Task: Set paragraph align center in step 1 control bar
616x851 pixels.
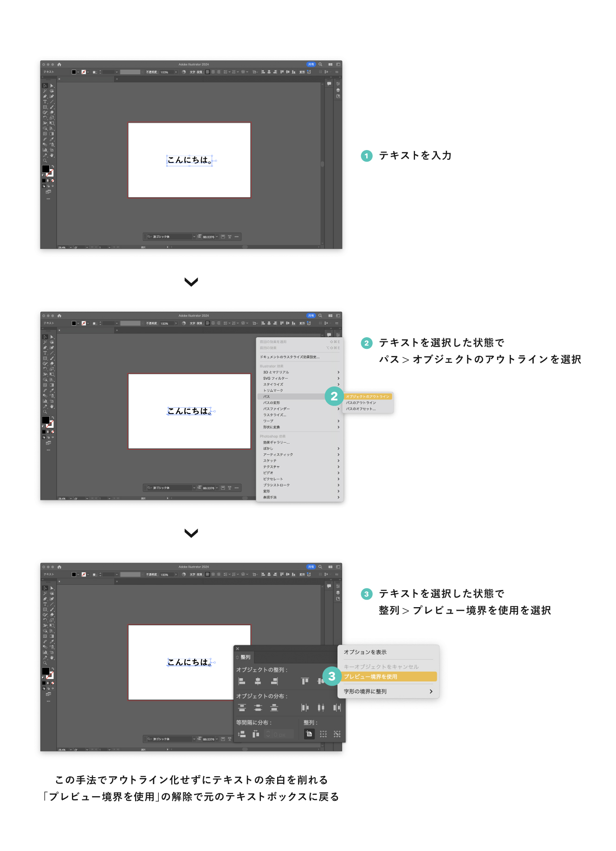Action: [213, 72]
